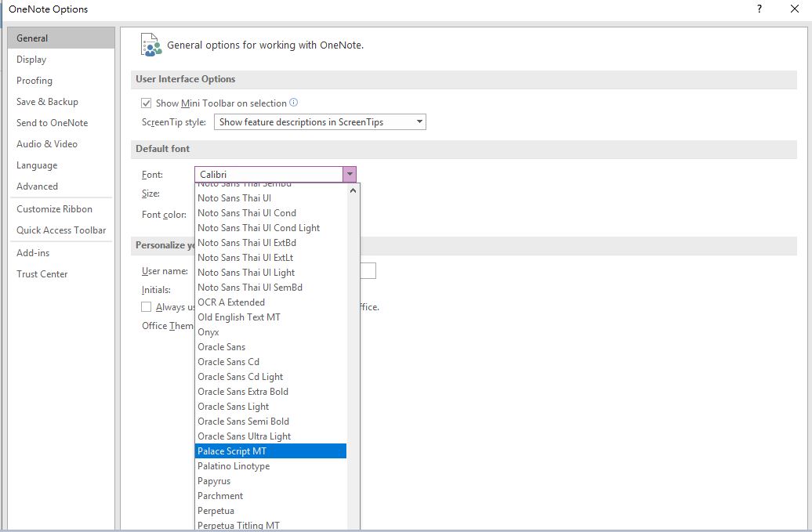Choose Old English Text MT font

click(x=271, y=317)
